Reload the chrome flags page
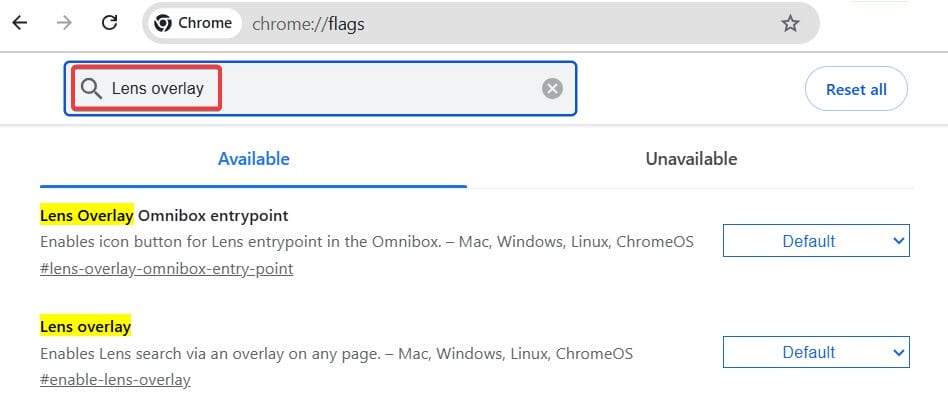The image size is (948, 403). point(110,23)
